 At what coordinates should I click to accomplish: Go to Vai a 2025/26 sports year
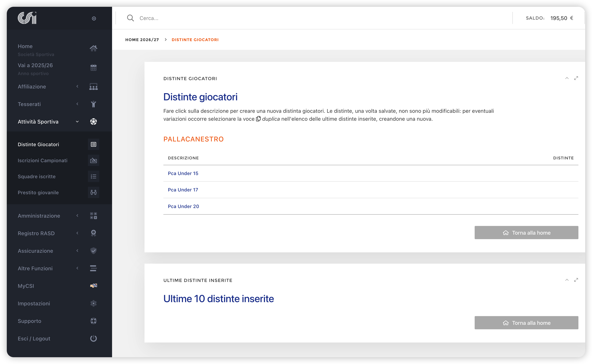[x=35, y=65]
